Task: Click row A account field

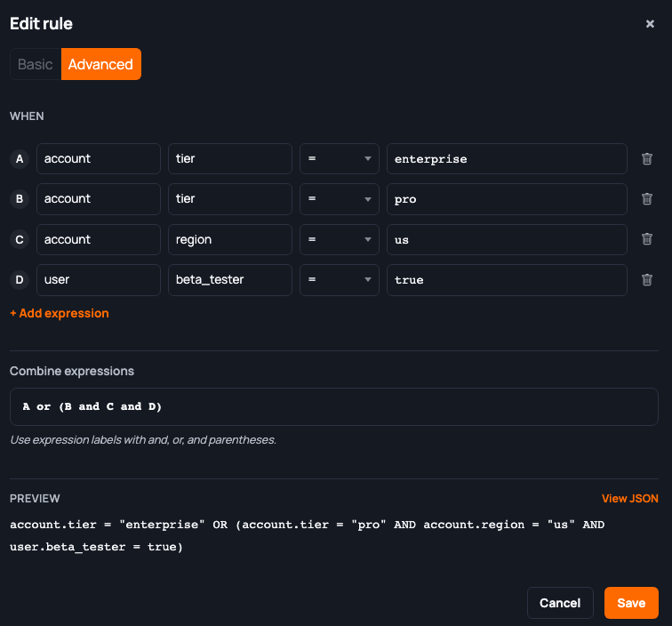Action: coord(99,158)
